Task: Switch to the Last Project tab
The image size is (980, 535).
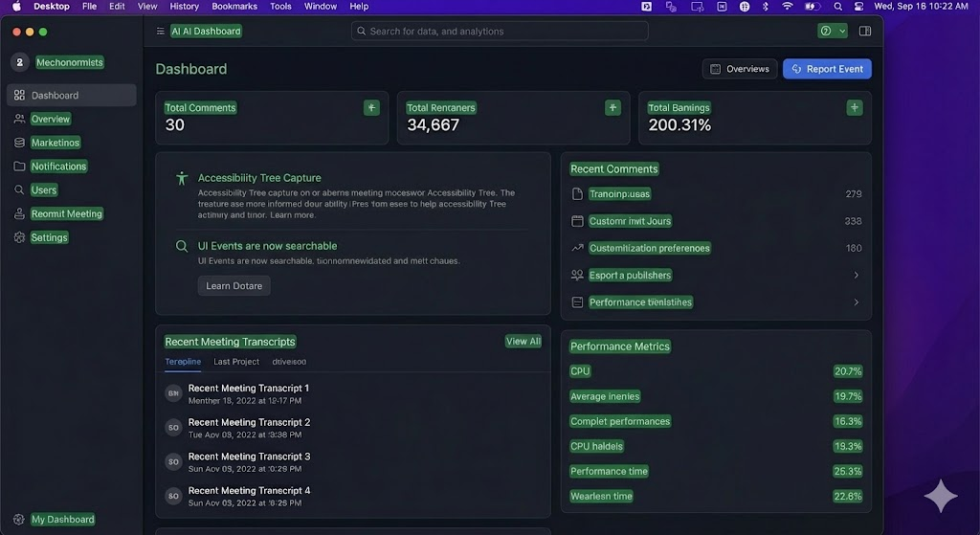Action: click(x=236, y=362)
